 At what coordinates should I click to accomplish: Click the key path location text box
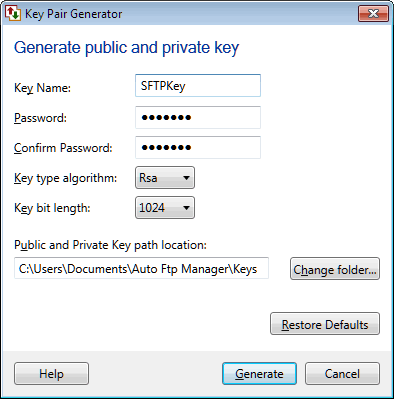point(141,268)
